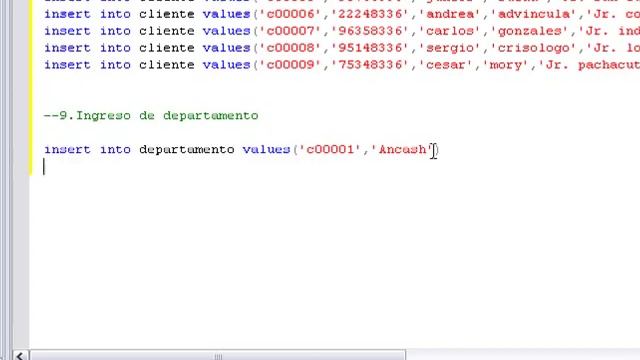Click the surname 'crisologo'
This screenshot has height=360, width=640.
[534, 48]
